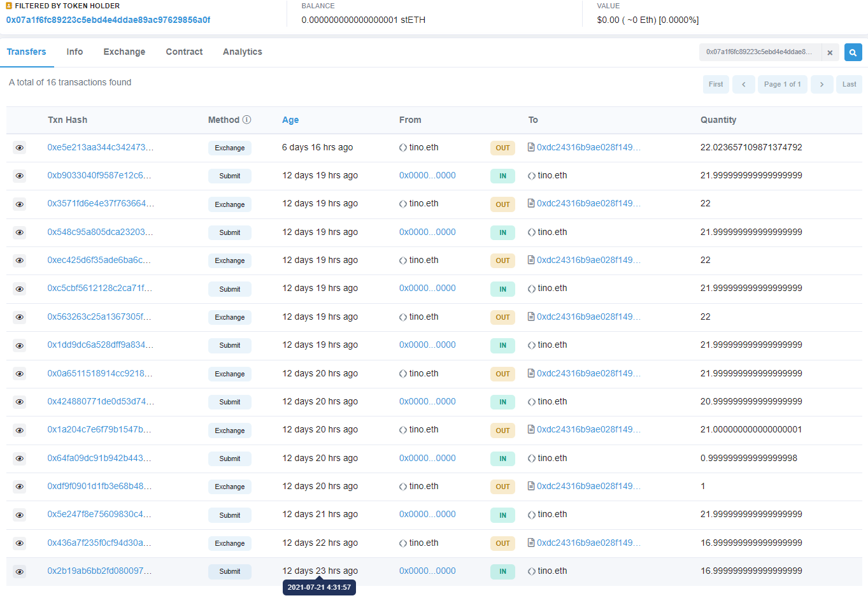The image size is (868, 598).
Task: Click the address icon before tino.eth in the 0x2b19ab6bb2fd080097 row
Action: (x=532, y=571)
